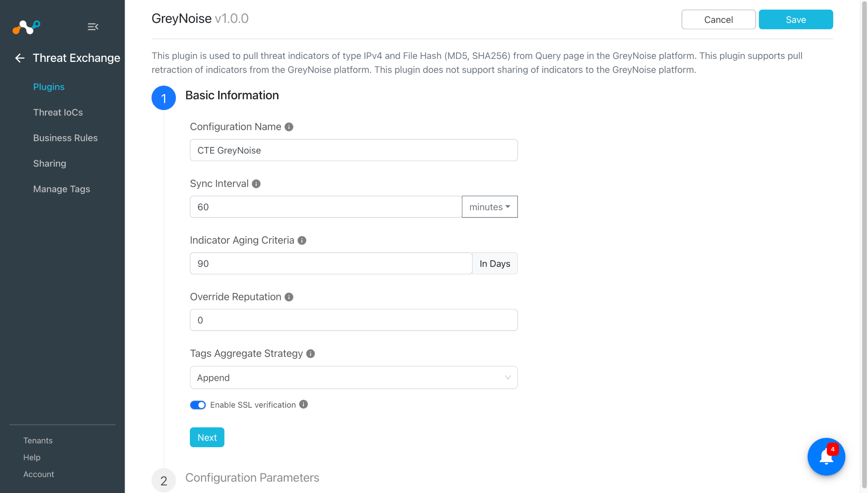Click Configuration Name info icon

289,127
